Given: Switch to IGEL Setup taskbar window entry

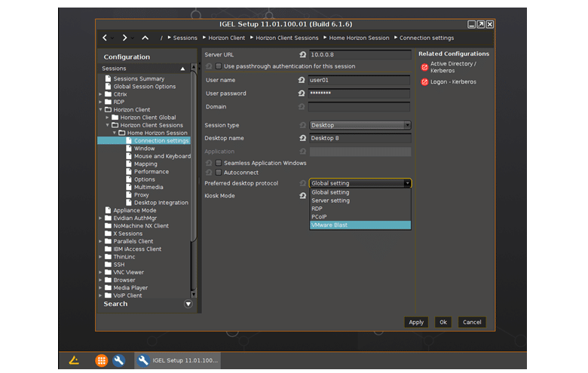Looking at the screenshot, I should pyautogui.click(x=178, y=360).
